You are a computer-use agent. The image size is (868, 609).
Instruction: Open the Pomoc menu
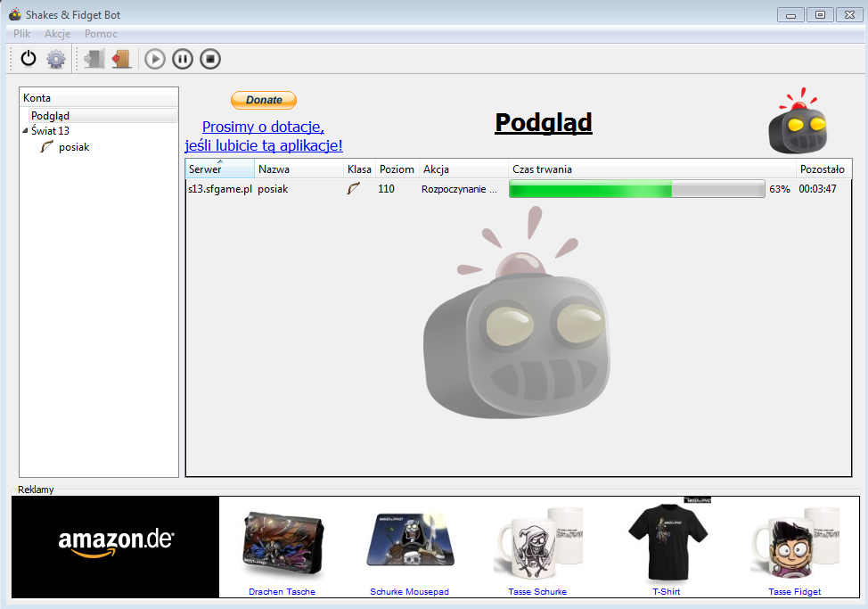tap(101, 34)
